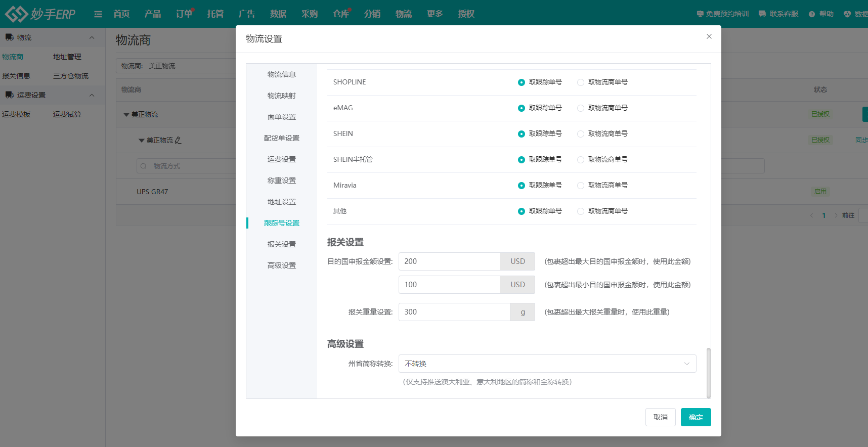The height and width of the screenshot is (447, 868).
Task: Select 取物流商单号 for 其他
Action: pos(581,211)
